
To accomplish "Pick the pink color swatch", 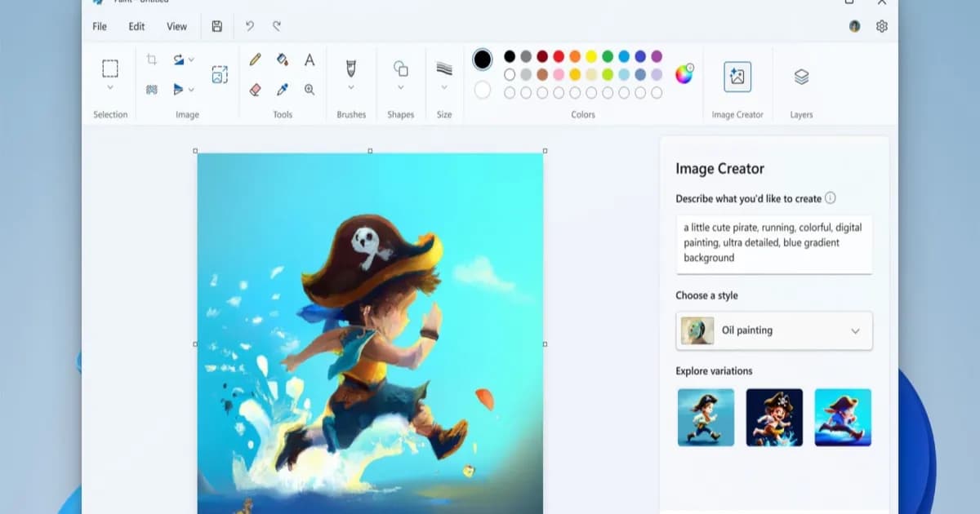I will point(559,74).
